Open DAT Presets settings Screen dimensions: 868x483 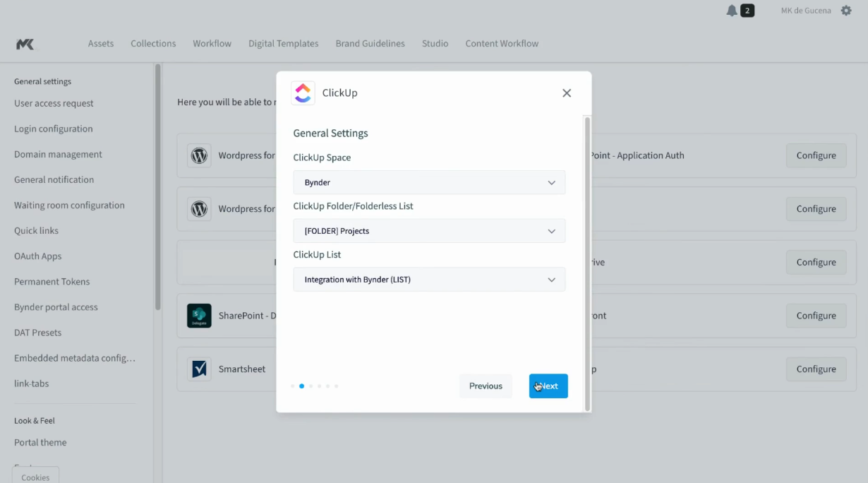tap(37, 333)
